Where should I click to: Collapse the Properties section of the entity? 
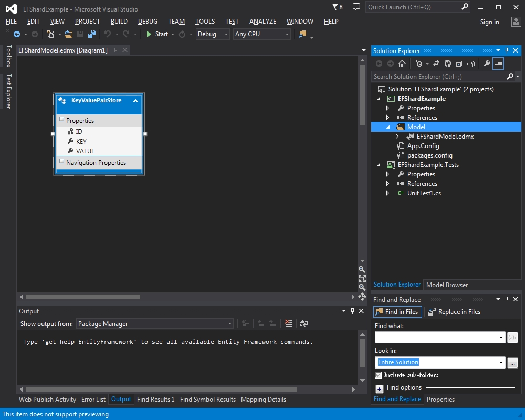coord(61,119)
